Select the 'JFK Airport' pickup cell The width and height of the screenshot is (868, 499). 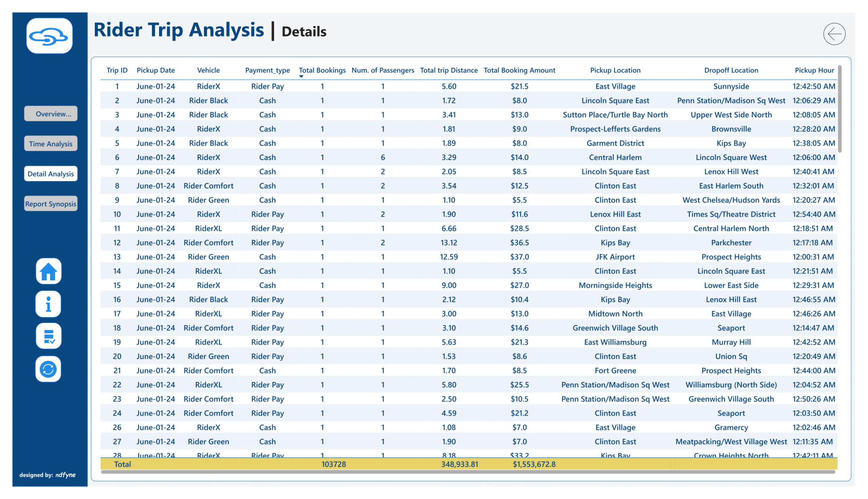pos(615,257)
